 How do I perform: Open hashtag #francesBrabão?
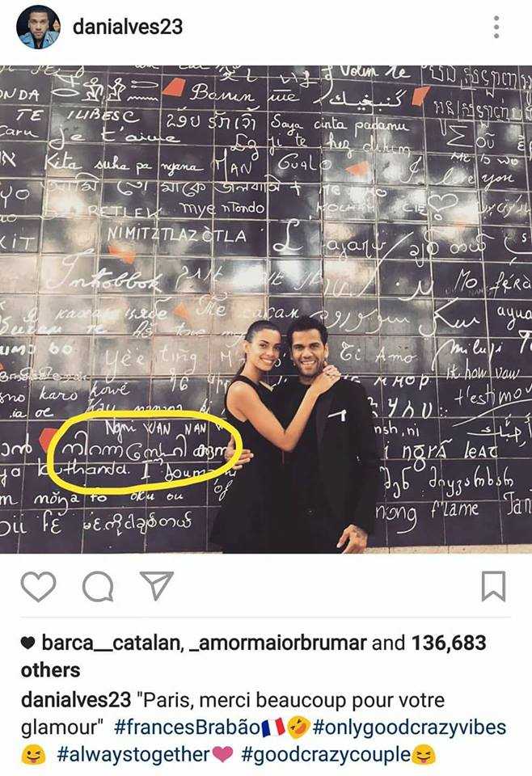click(187, 727)
